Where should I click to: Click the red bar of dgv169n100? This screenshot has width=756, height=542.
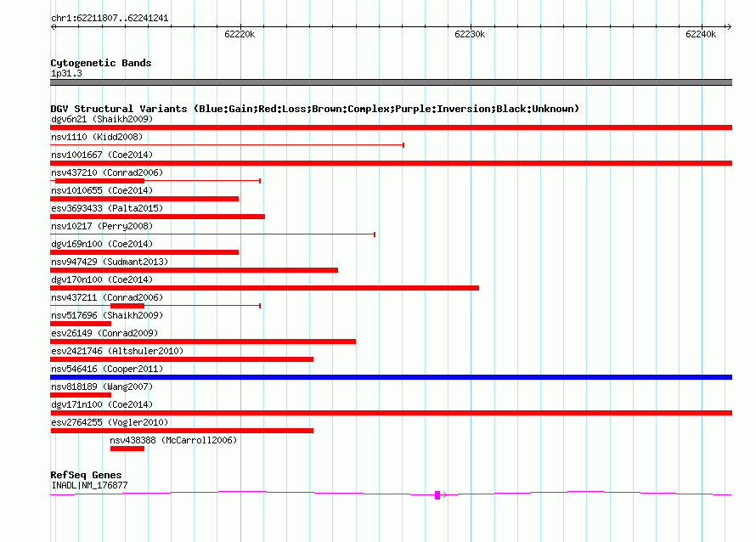pyautogui.click(x=144, y=252)
